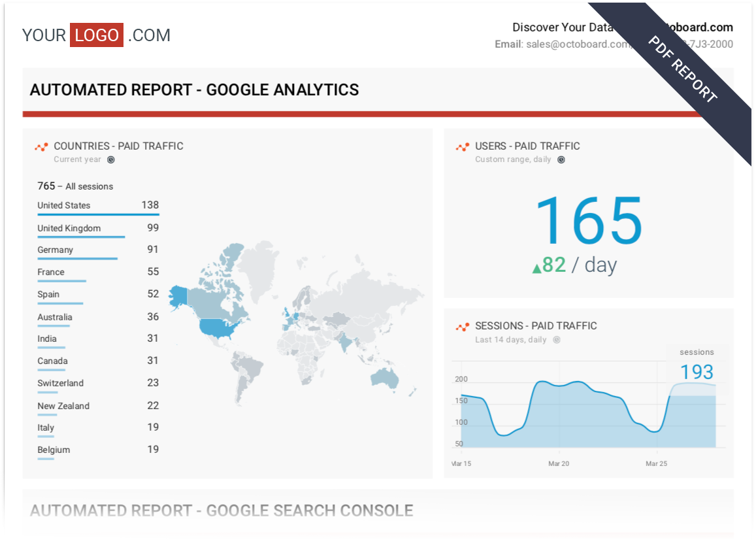Click the trend icon beside Sessions - Paid Traffic
The height and width of the screenshot is (549, 756).
(463, 327)
